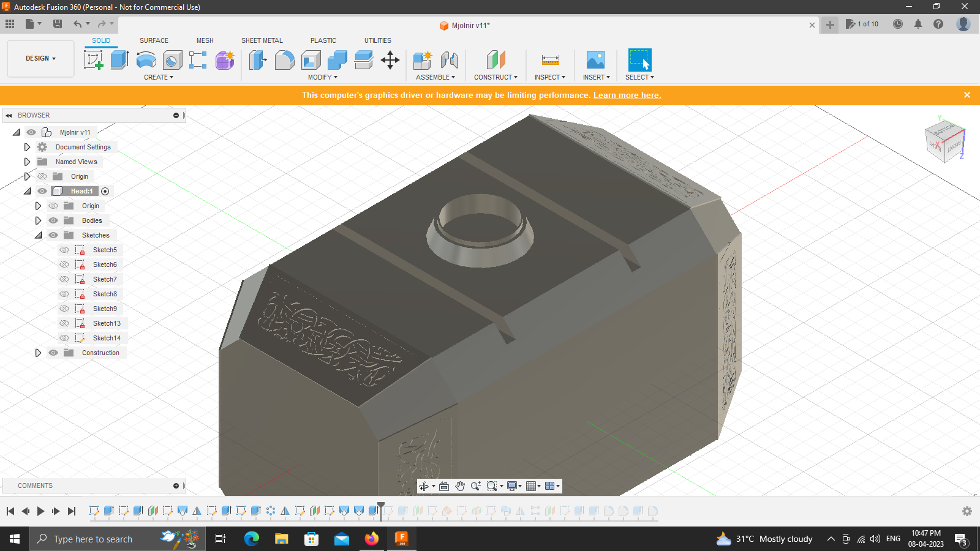Toggle visibility of Sketch5
This screenshot has height=551, width=980.
64,250
